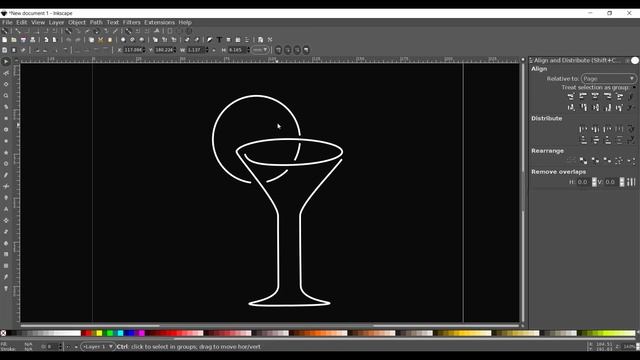640x360 pixels.
Task: Select the Star polygon tool
Action: tap(6, 152)
